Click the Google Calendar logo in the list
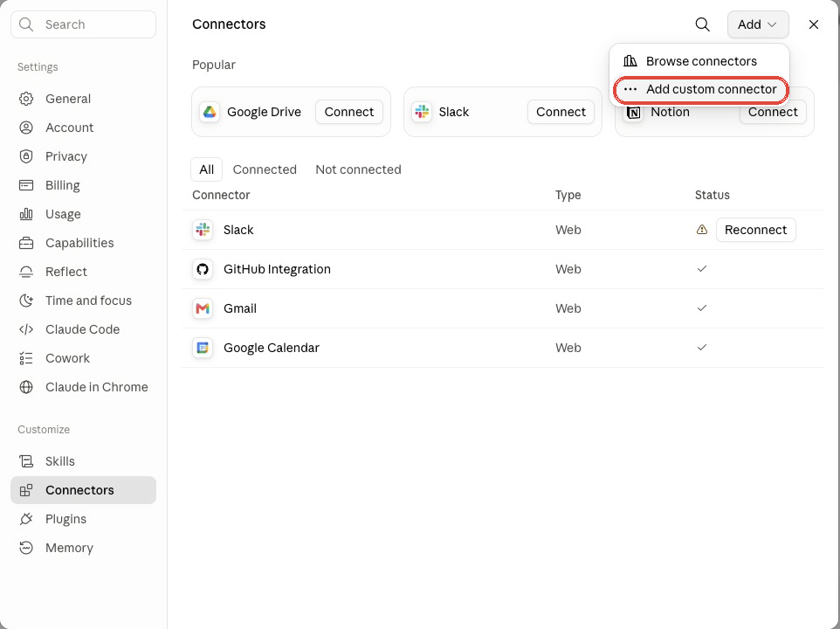The width and height of the screenshot is (840, 629). point(203,348)
